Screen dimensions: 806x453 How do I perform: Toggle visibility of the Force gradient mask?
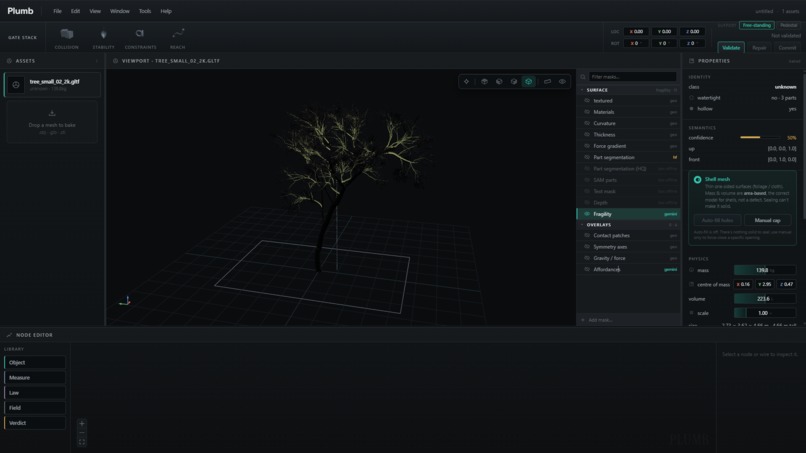point(587,146)
